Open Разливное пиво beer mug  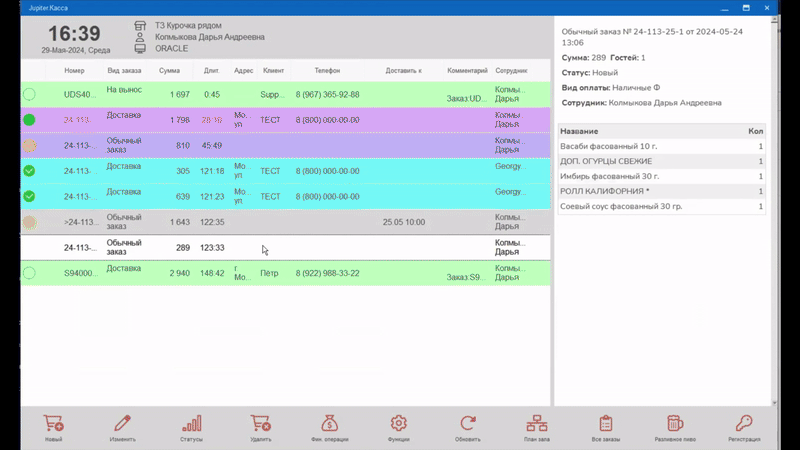[x=675, y=428]
